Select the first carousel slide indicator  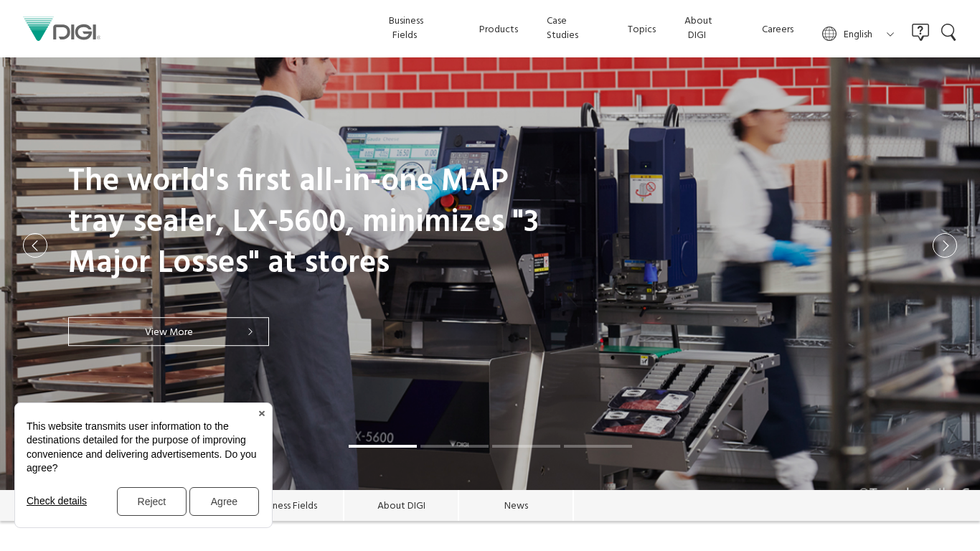(x=382, y=446)
